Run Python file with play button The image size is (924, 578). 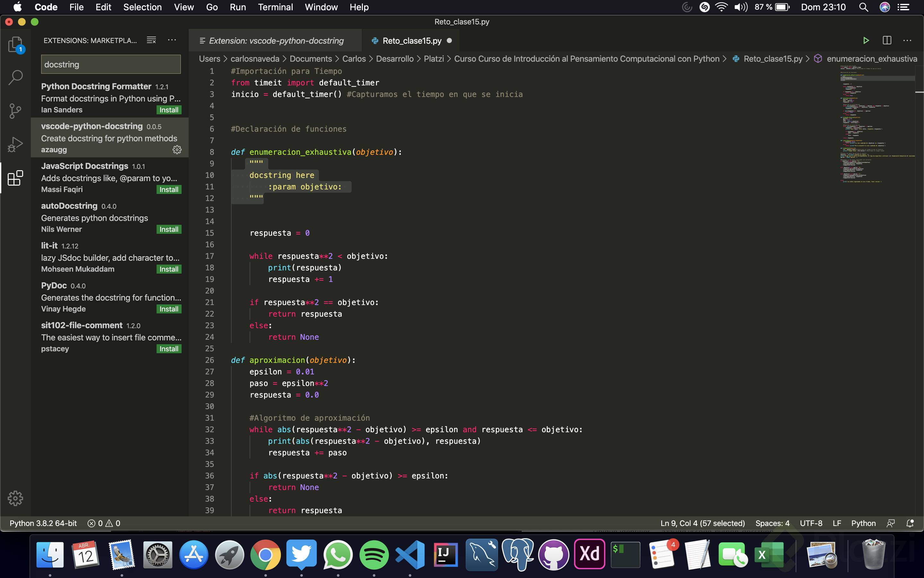click(866, 40)
